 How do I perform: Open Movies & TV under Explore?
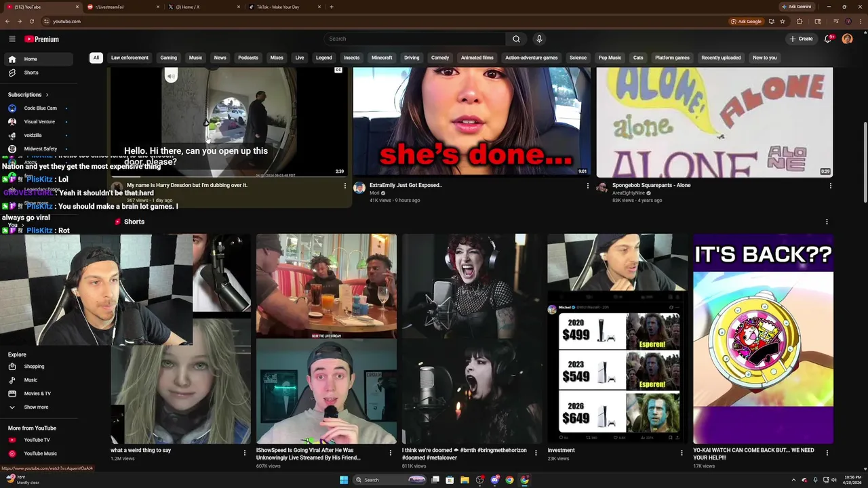37,394
